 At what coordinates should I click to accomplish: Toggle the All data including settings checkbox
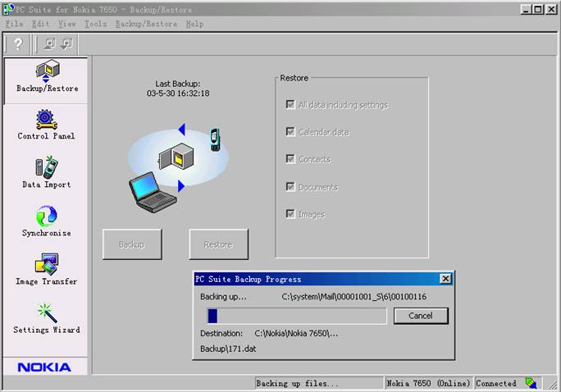pyautogui.click(x=290, y=104)
